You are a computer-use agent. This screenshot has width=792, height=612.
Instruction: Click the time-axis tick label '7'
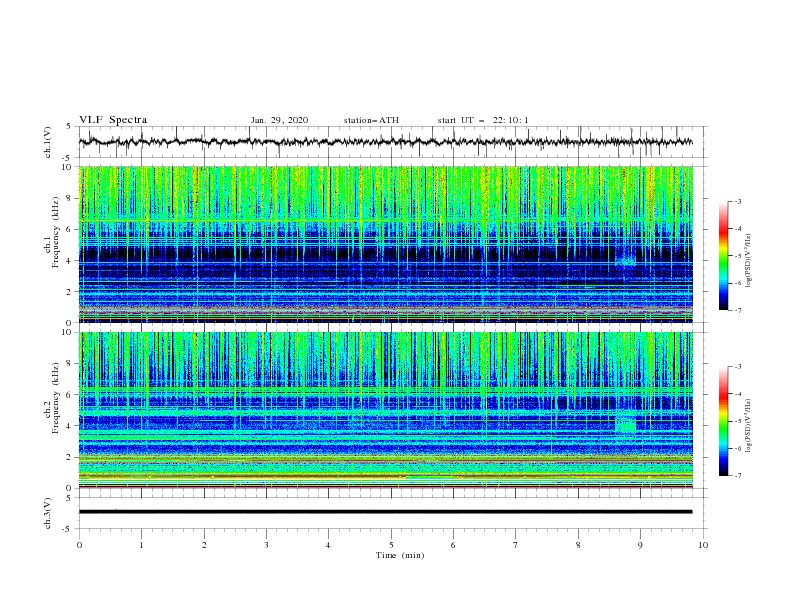(x=516, y=545)
